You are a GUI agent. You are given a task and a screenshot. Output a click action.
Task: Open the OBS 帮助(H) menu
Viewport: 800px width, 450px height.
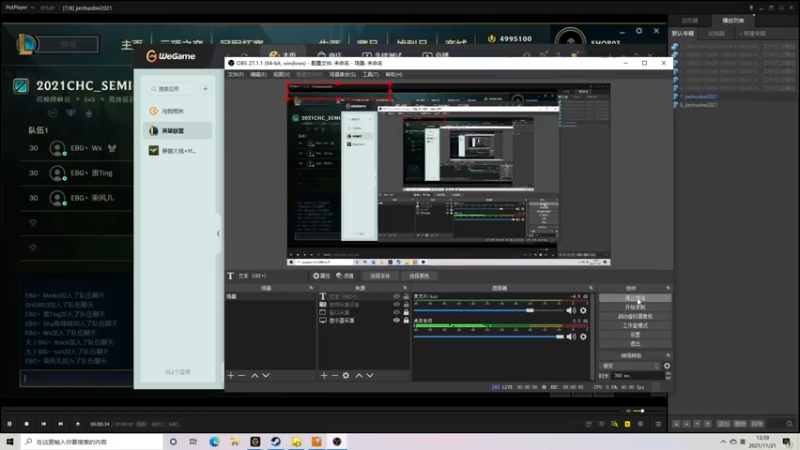pos(394,74)
